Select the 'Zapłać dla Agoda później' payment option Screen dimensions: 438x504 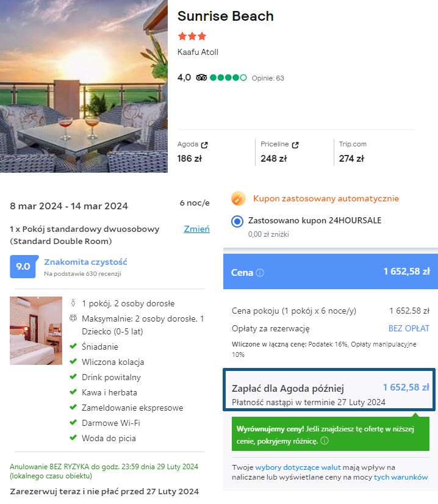click(x=330, y=394)
